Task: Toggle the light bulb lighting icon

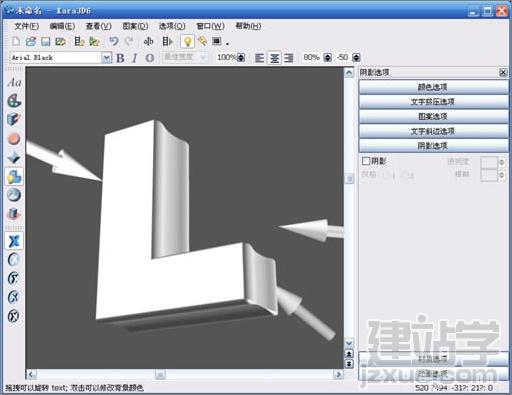Action: [187, 41]
